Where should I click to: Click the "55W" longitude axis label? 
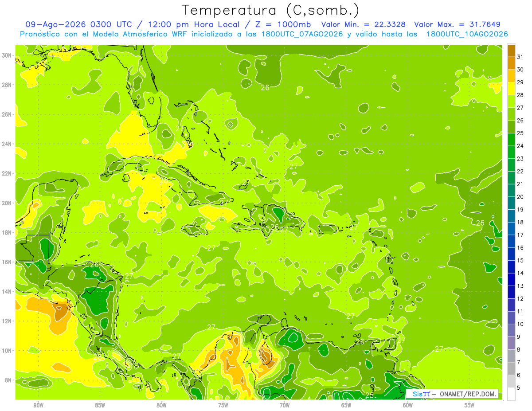tap(470, 405)
